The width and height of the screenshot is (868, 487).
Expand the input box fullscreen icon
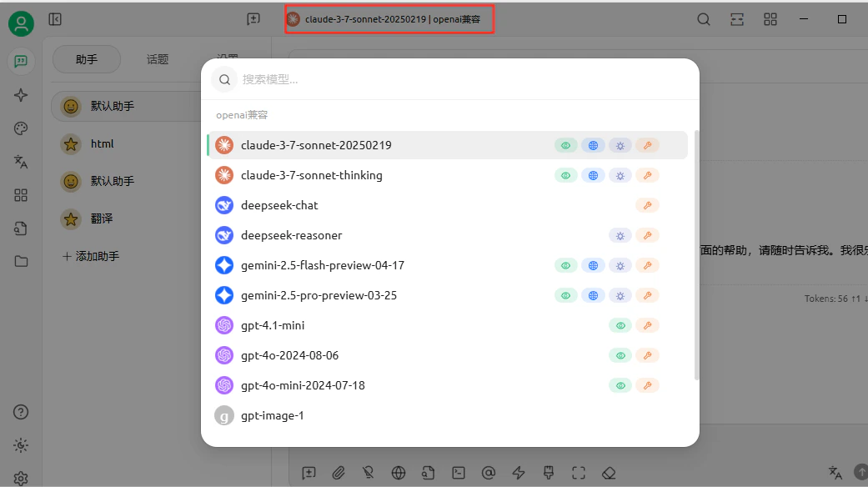(x=579, y=473)
